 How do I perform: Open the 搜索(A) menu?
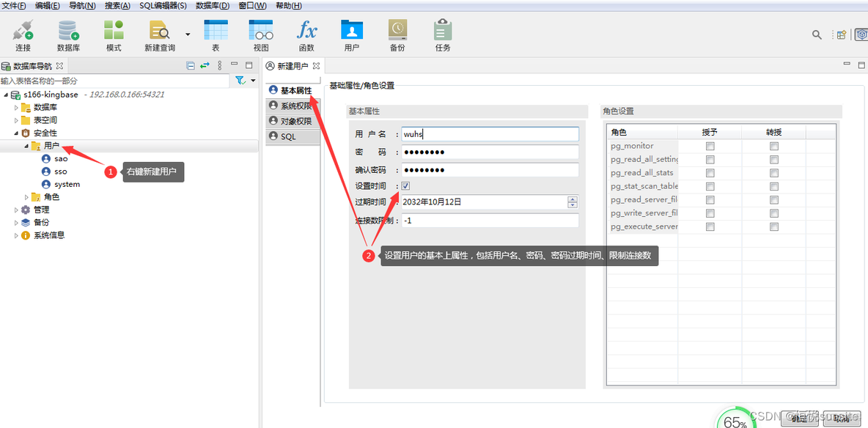point(117,6)
